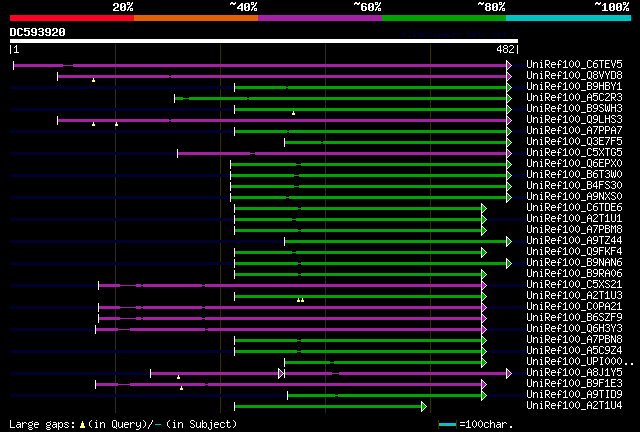Click the green alignment bar of UniRef100_B9HBY1
The width and height of the screenshot is (640, 432).
(371, 87)
